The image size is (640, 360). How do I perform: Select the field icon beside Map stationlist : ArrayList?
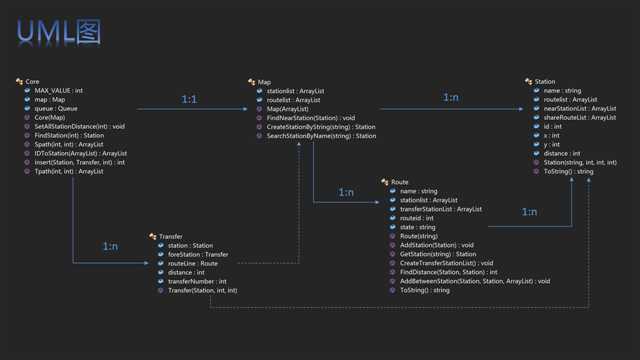[x=259, y=91]
